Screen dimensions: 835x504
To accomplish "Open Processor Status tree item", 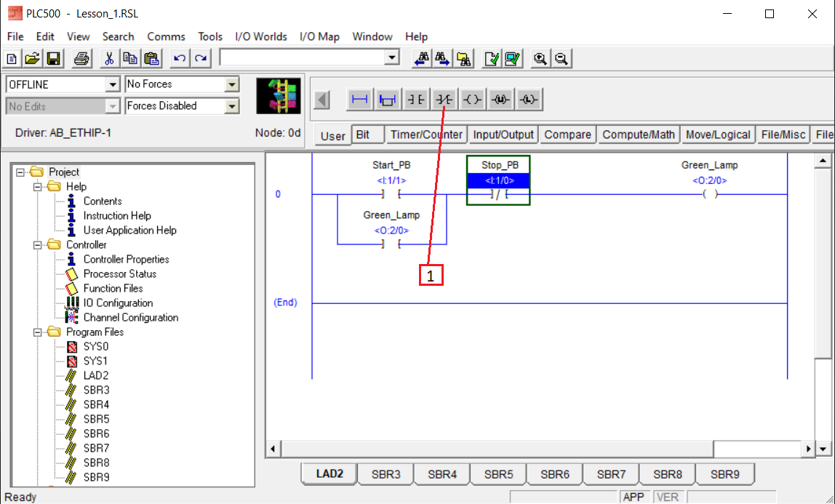I will pos(120,273).
